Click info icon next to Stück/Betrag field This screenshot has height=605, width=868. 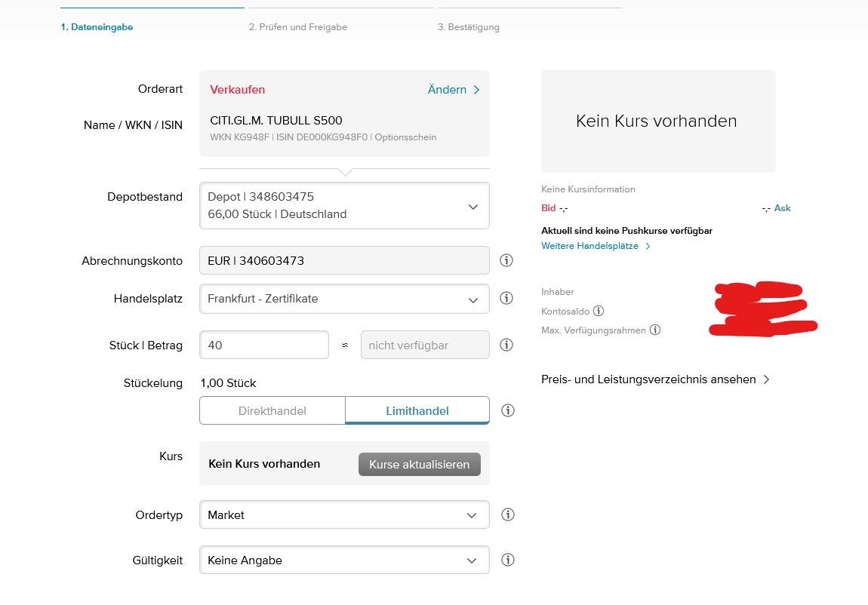(x=506, y=345)
